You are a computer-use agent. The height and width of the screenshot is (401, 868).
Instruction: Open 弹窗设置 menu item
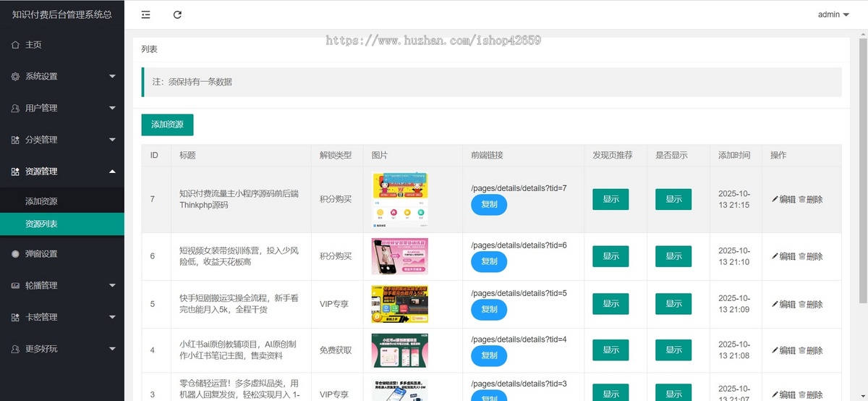tap(62, 254)
